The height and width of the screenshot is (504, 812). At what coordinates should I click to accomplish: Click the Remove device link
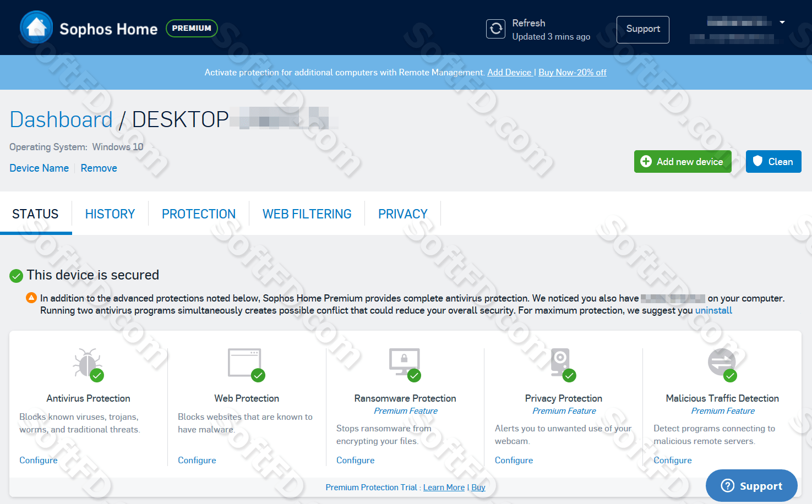(x=99, y=168)
